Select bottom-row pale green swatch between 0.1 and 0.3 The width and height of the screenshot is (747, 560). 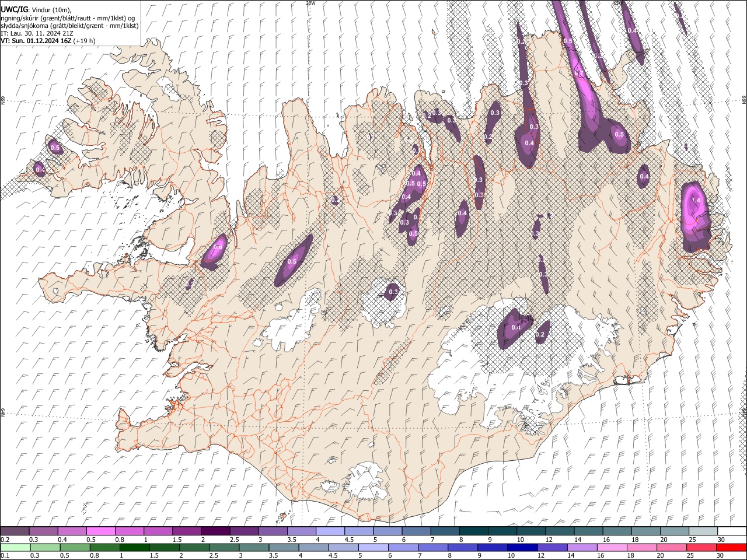pyautogui.click(x=15, y=547)
